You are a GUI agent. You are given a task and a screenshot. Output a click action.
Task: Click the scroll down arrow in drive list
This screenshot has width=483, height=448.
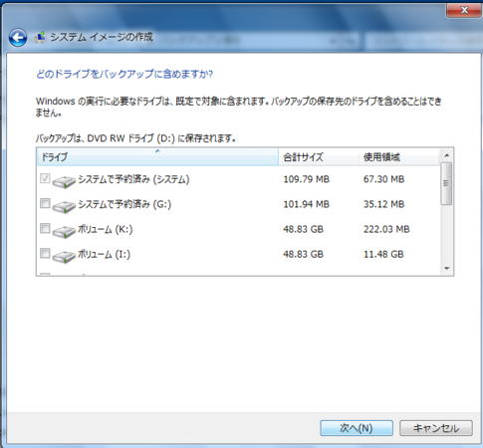click(447, 268)
